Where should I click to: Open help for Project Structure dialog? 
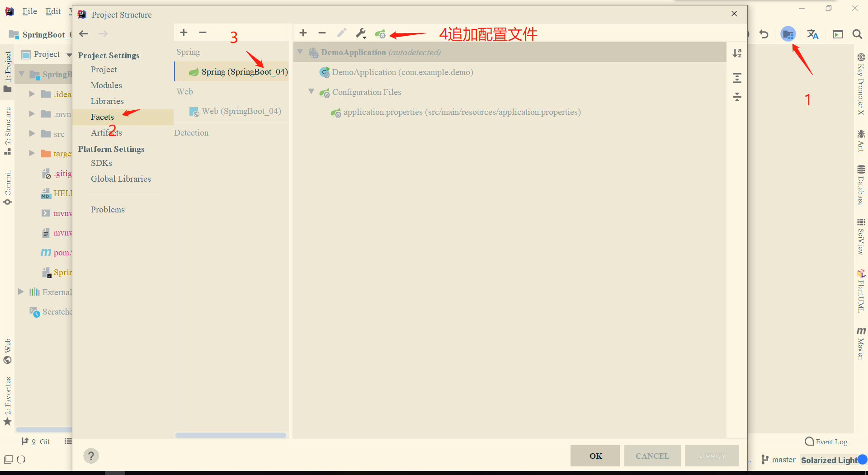tap(91, 456)
